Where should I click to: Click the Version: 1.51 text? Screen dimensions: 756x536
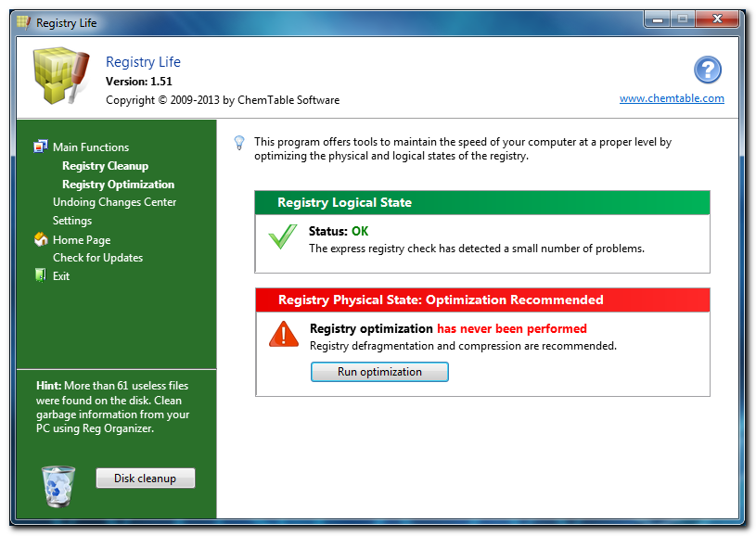(x=139, y=81)
